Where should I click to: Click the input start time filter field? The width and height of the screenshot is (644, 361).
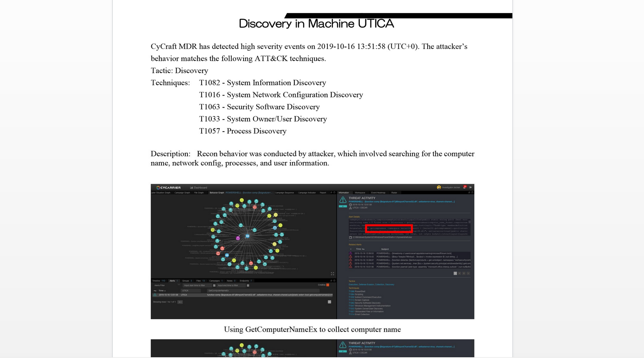(197, 286)
